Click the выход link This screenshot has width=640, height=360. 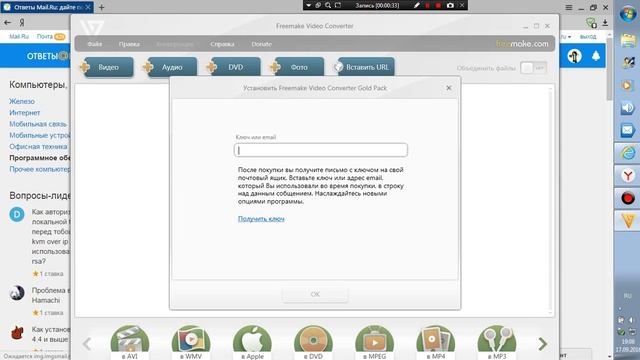[x=588, y=36]
